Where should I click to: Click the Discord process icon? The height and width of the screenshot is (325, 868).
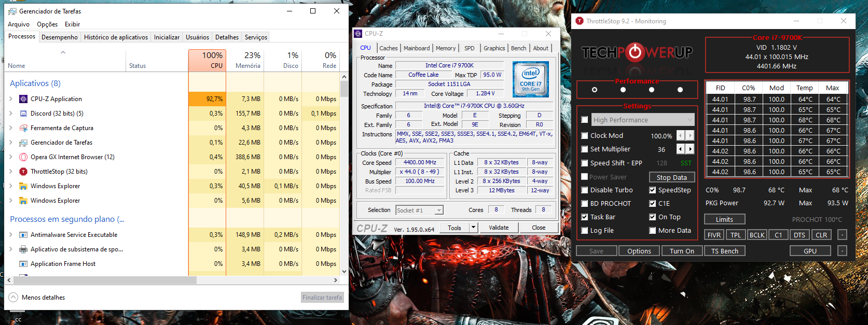(x=23, y=114)
